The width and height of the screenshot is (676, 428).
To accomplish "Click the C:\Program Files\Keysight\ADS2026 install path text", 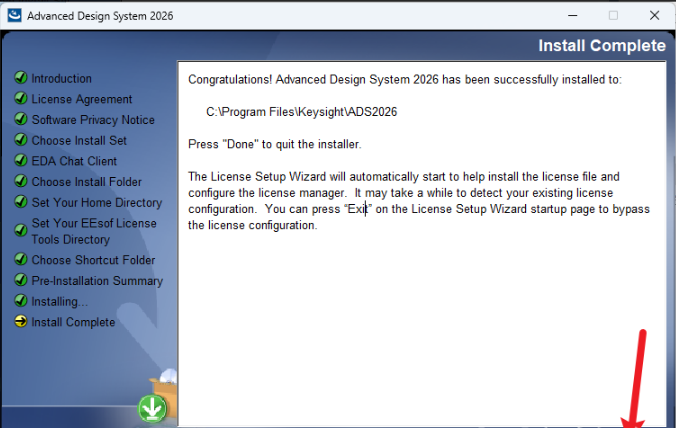I will point(301,112).
